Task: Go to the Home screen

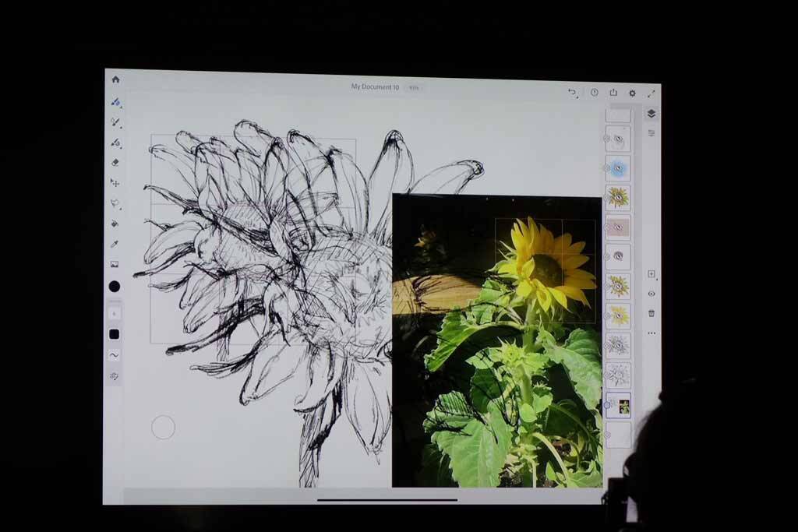Action: pos(115,79)
